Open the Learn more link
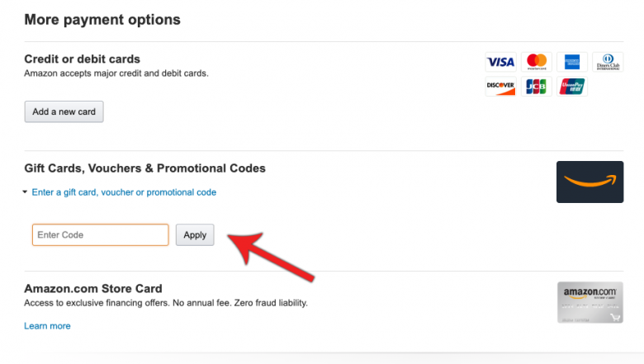 tap(47, 326)
